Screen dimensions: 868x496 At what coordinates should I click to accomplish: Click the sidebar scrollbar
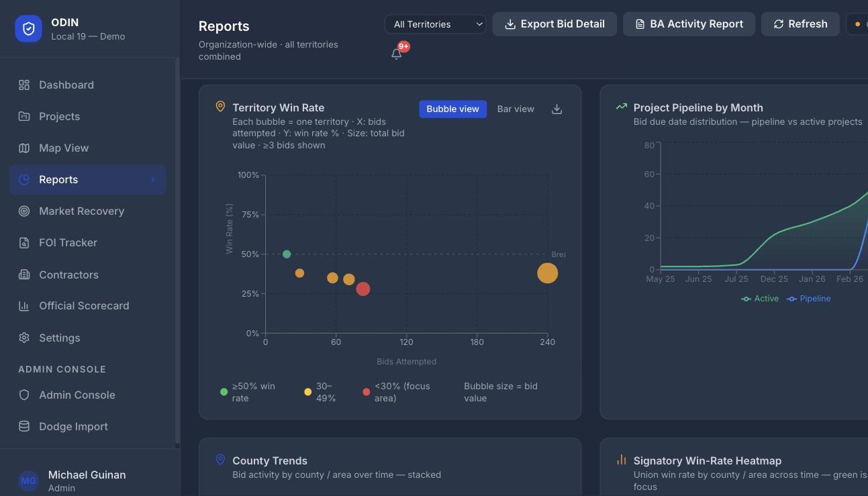177,252
